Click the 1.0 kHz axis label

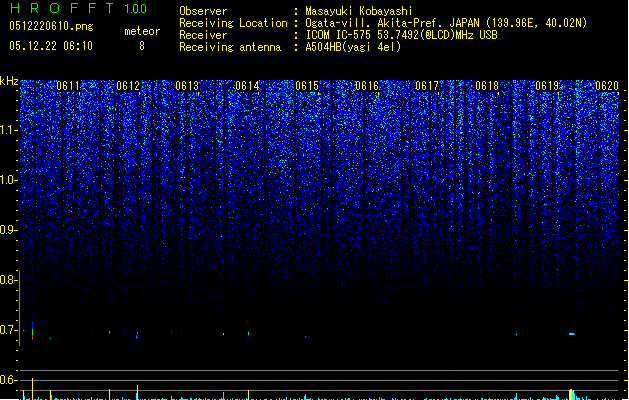(x=8, y=180)
